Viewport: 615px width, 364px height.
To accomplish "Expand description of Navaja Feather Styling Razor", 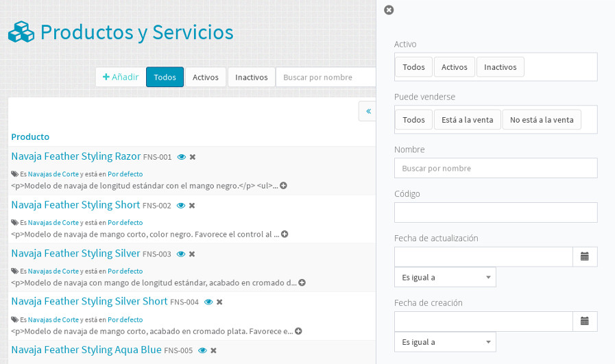I will click(284, 186).
